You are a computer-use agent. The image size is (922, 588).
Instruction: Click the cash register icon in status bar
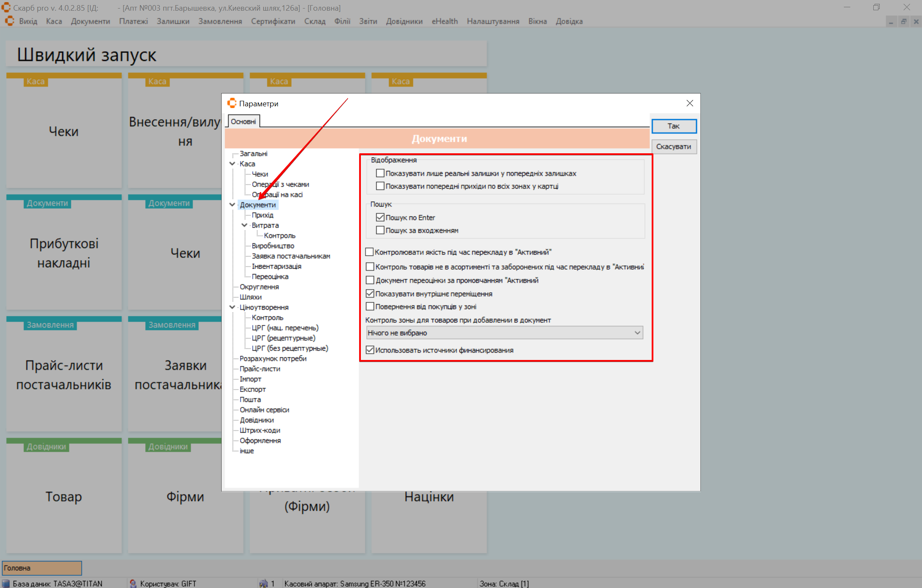tap(263, 583)
